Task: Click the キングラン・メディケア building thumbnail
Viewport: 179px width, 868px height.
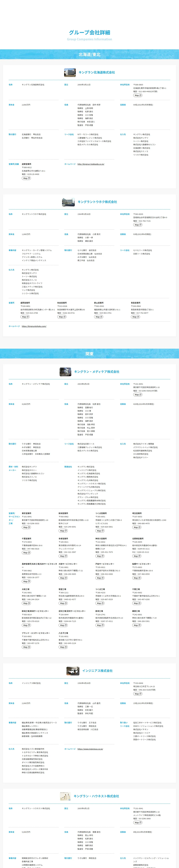Action: pos(65,372)
